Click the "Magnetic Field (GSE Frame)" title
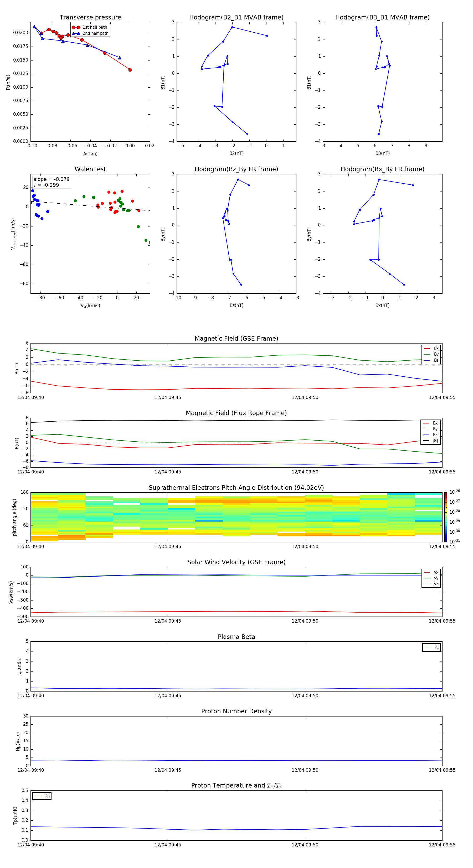Viewport: 473px width, 868px height. click(236, 339)
